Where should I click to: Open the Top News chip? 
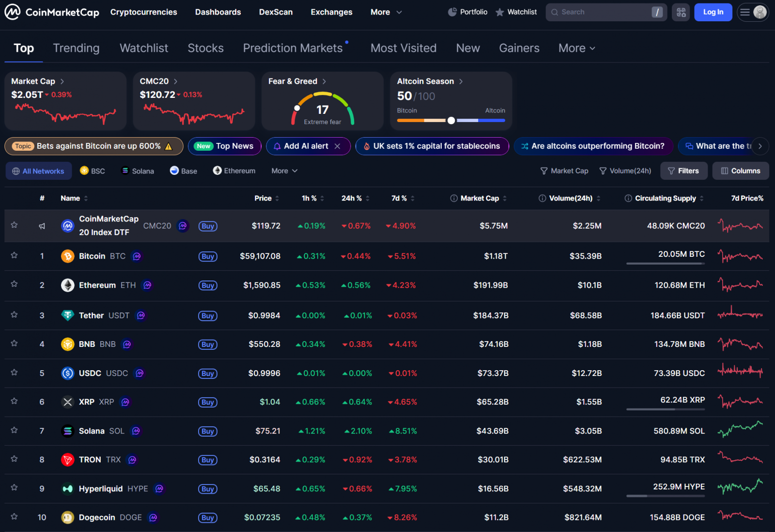click(225, 146)
